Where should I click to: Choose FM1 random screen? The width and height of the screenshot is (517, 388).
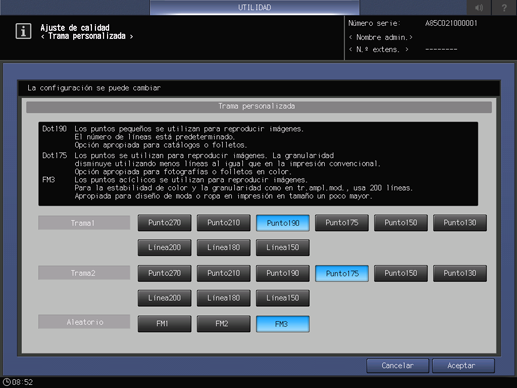coord(165,324)
